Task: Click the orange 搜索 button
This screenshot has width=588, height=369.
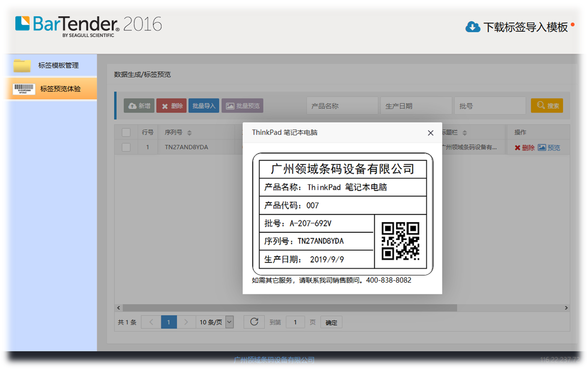Action: coord(547,106)
